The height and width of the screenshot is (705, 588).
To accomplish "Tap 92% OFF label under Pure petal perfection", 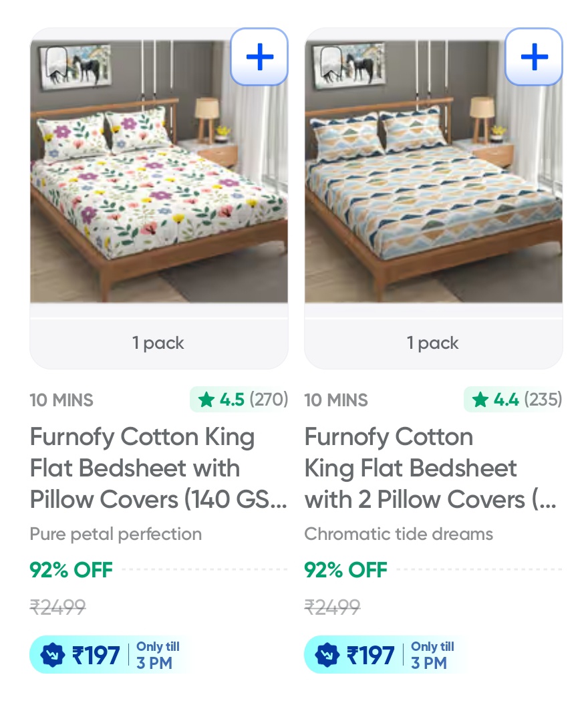I will pos(71,570).
